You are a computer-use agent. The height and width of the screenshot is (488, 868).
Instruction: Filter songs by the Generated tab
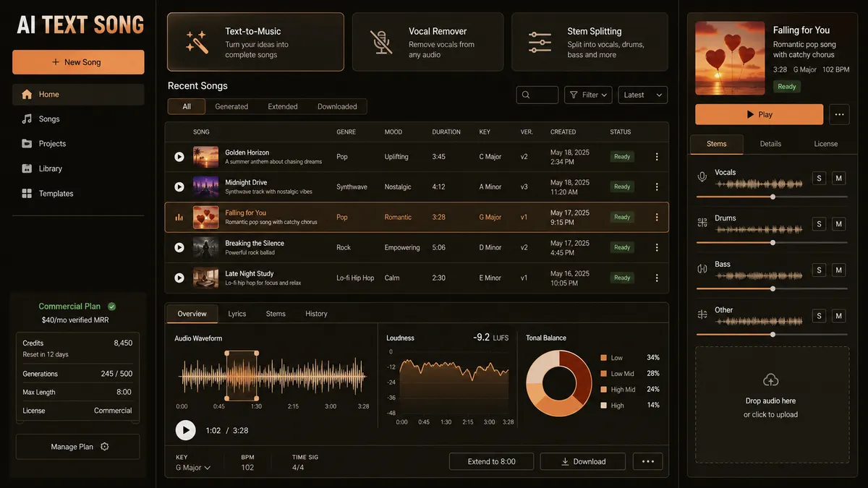pos(231,106)
